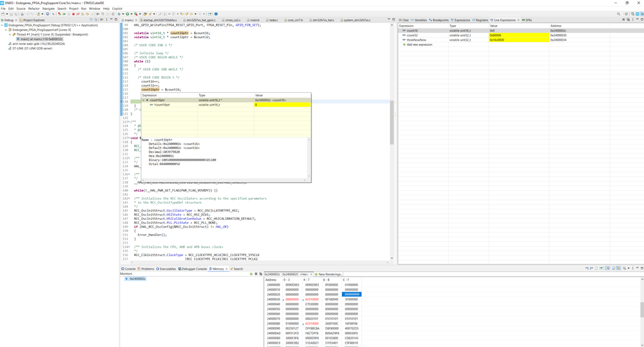This screenshot has width=644, height=347.
Task: Fold the function at line 127
Action: point(129,138)
